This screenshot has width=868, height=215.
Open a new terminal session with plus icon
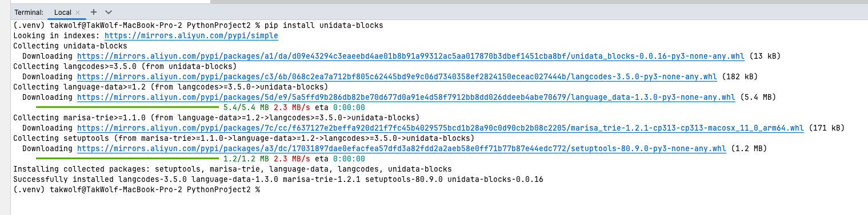pyautogui.click(x=94, y=12)
